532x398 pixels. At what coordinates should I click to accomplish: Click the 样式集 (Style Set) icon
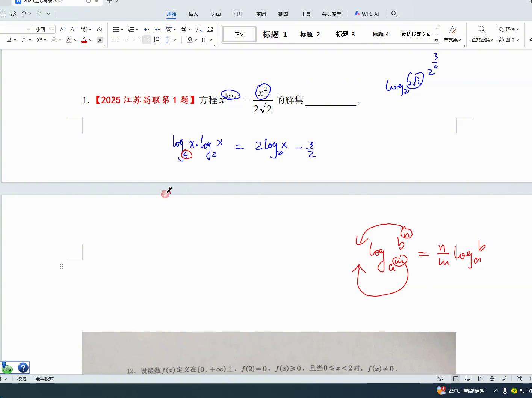coord(453,34)
